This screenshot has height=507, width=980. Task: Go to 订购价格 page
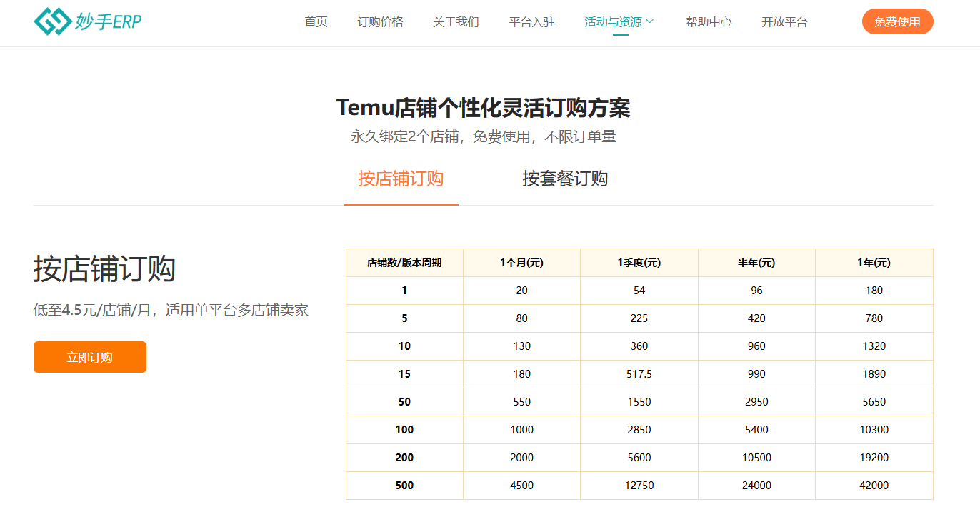pyautogui.click(x=380, y=21)
